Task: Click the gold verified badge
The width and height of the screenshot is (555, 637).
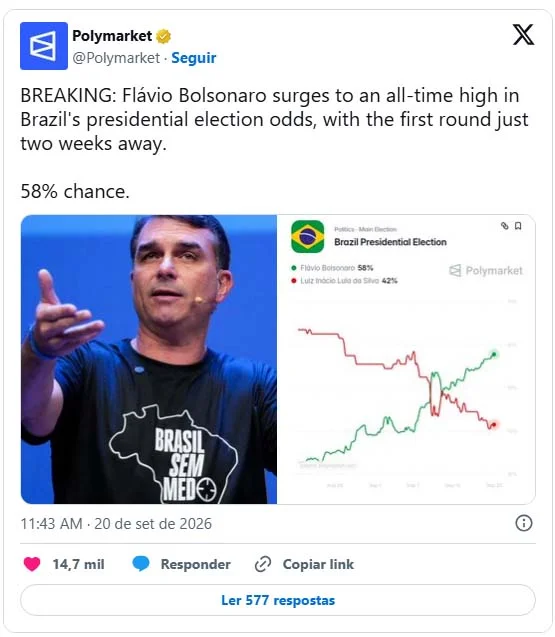Action: (x=163, y=36)
